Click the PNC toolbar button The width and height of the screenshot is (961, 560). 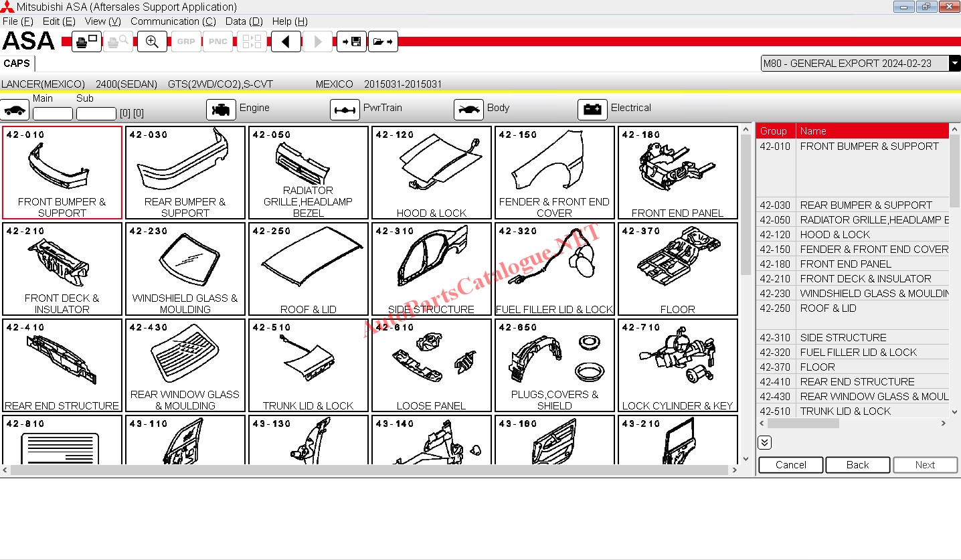pos(218,41)
